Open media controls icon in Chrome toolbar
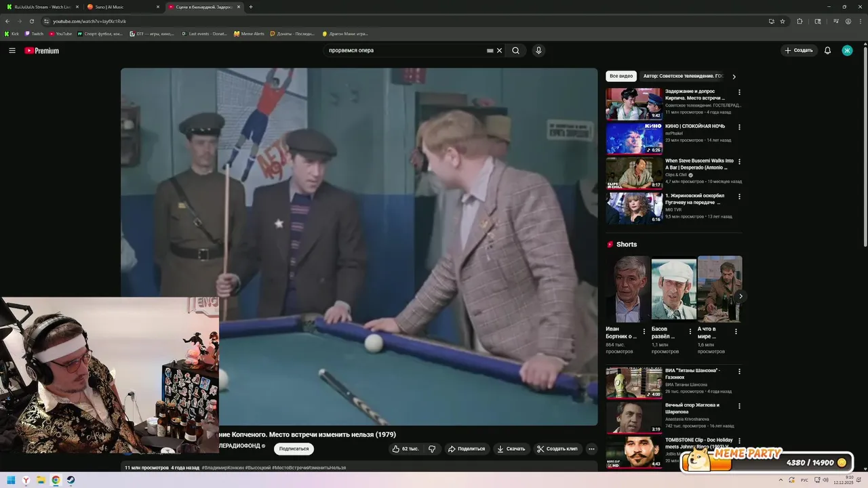This screenshot has height=488, width=868. [837, 21]
